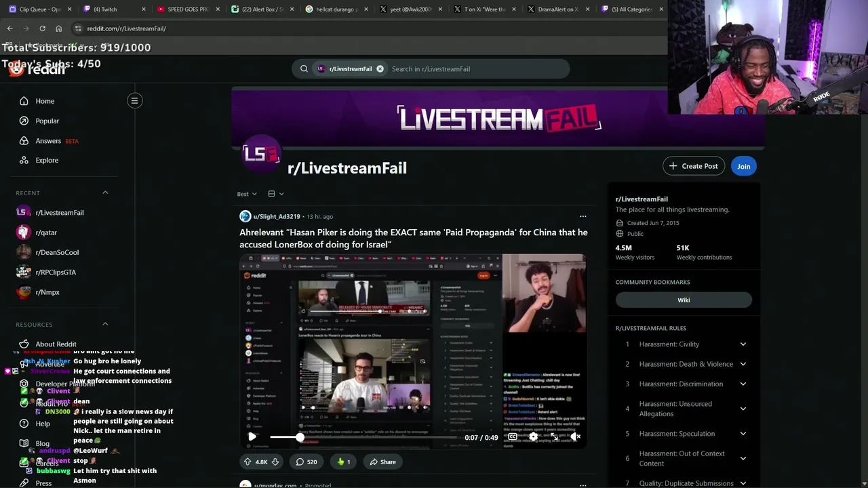Screen dimensions: 868x488
Task: Collapse the RESOURCES section
Action: 105,324
